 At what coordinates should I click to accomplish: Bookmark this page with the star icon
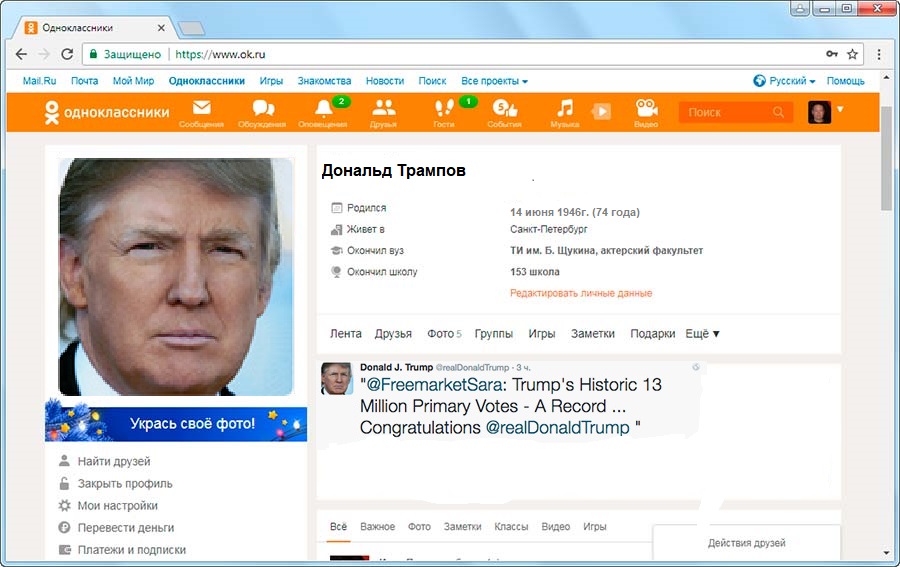pyautogui.click(x=853, y=54)
